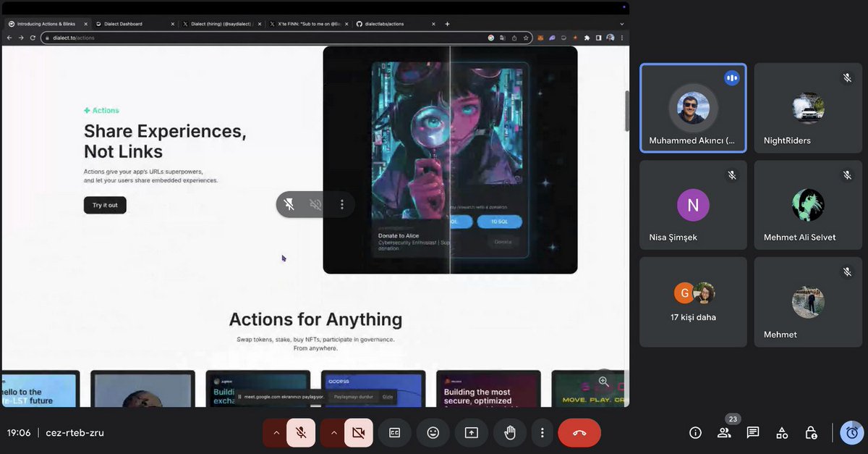Click Mehmet Ali Selvet muted microphone icon
Screen dimensions: 868x454
click(846, 175)
